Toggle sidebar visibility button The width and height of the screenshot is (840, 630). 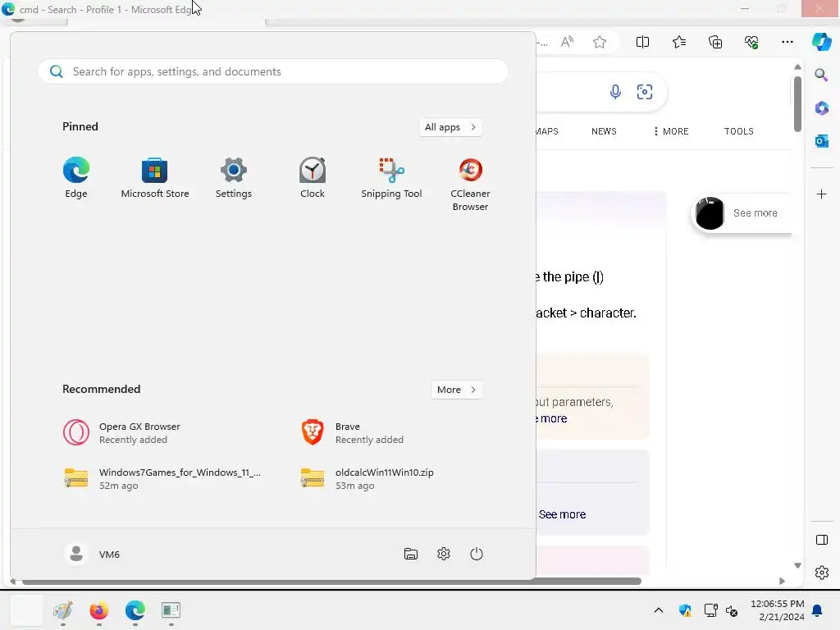(x=821, y=540)
